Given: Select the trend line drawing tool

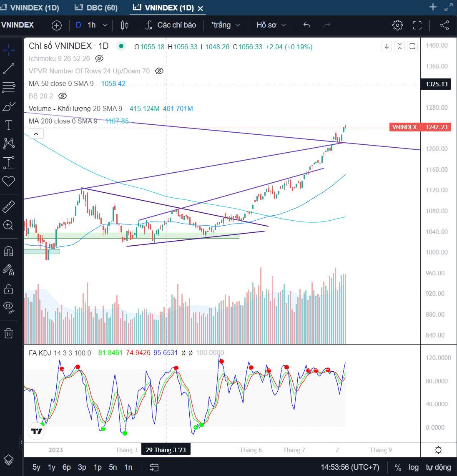Looking at the screenshot, I should point(9,68).
